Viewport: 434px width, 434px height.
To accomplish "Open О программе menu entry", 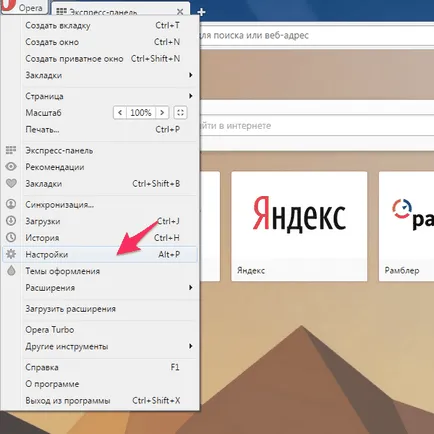I will pyautogui.click(x=100, y=384).
